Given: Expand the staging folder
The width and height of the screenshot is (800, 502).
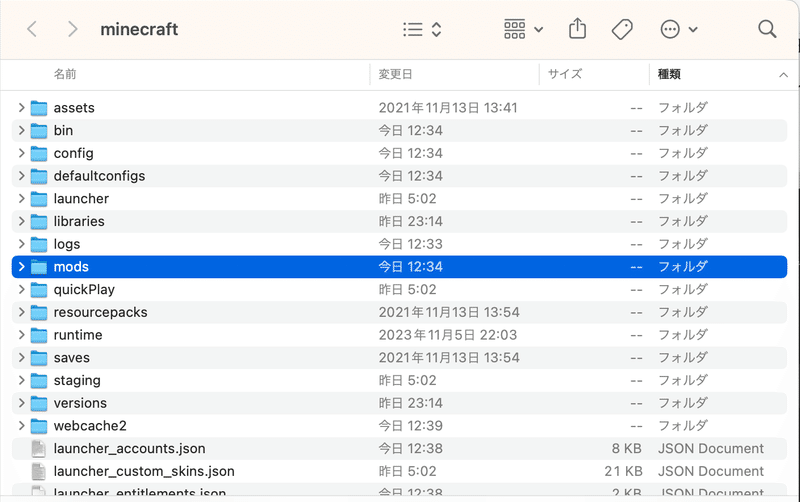Looking at the screenshot, I should [x=21, y=380].
